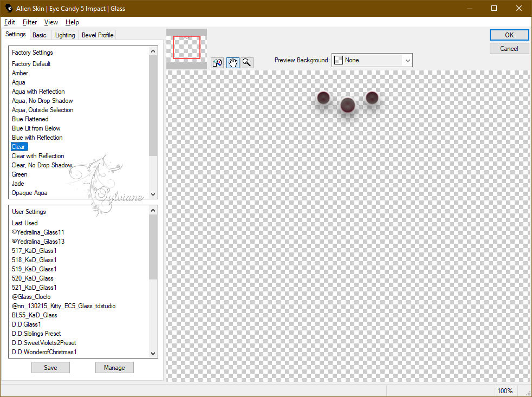Select the D.D.Glass1 preset
The height and width of the screenshot is (397, 532).
pyautogui.click(x=27, y=324)
